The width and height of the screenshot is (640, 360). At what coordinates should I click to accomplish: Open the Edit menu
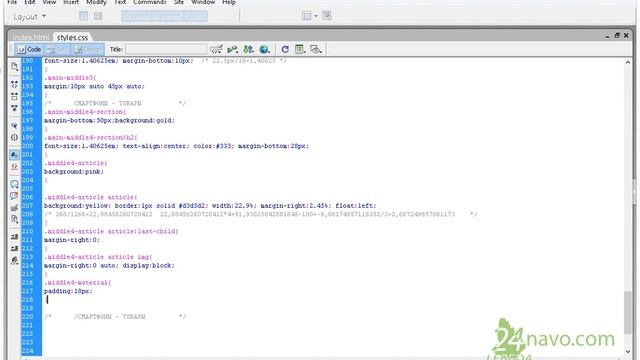point(29,2)
